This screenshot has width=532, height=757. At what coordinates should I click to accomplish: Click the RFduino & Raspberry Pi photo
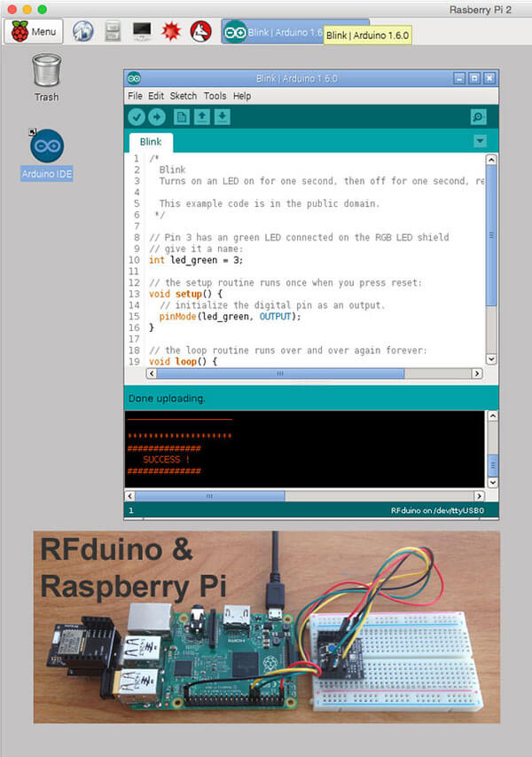[x=267, y=627]
